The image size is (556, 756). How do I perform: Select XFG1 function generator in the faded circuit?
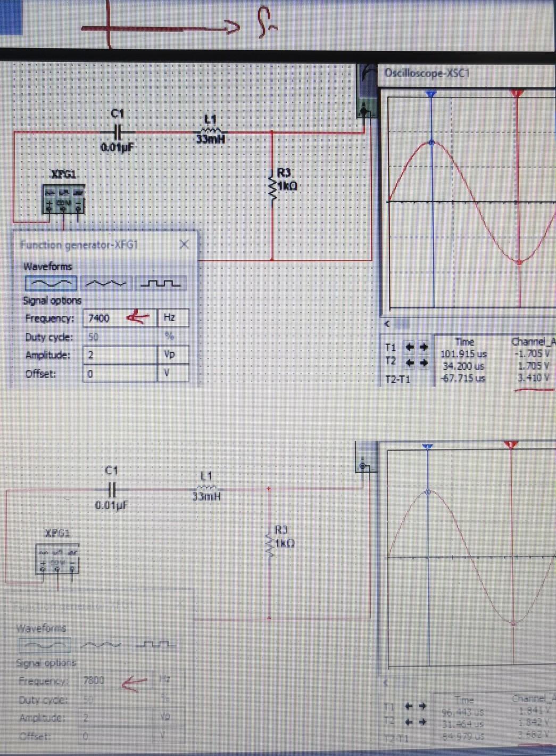pos(57,558)
